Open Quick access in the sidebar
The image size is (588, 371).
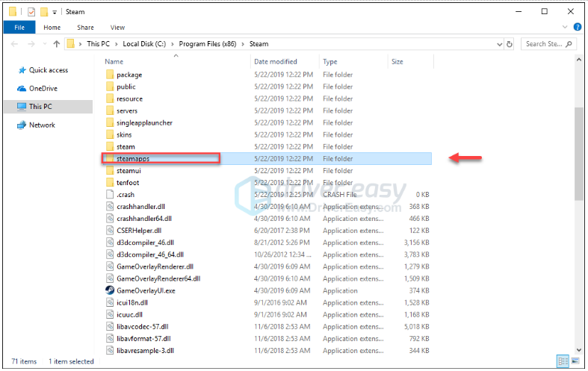(x=48, y=70)
